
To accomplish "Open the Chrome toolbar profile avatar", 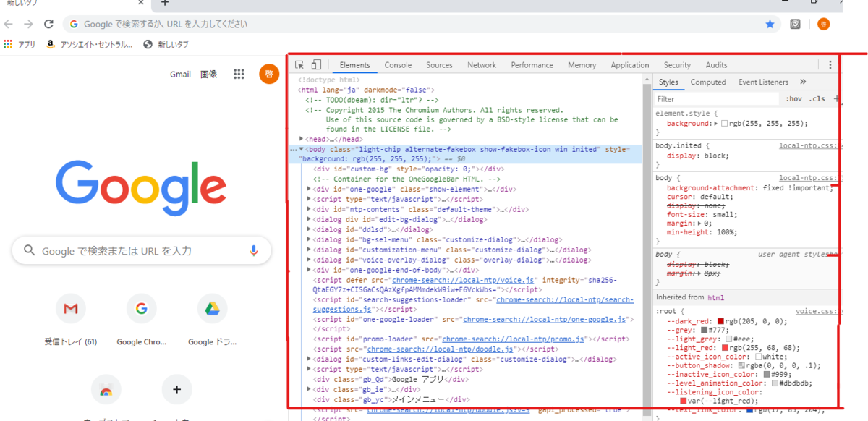I will pyautogui.click(x=824, y=24).
